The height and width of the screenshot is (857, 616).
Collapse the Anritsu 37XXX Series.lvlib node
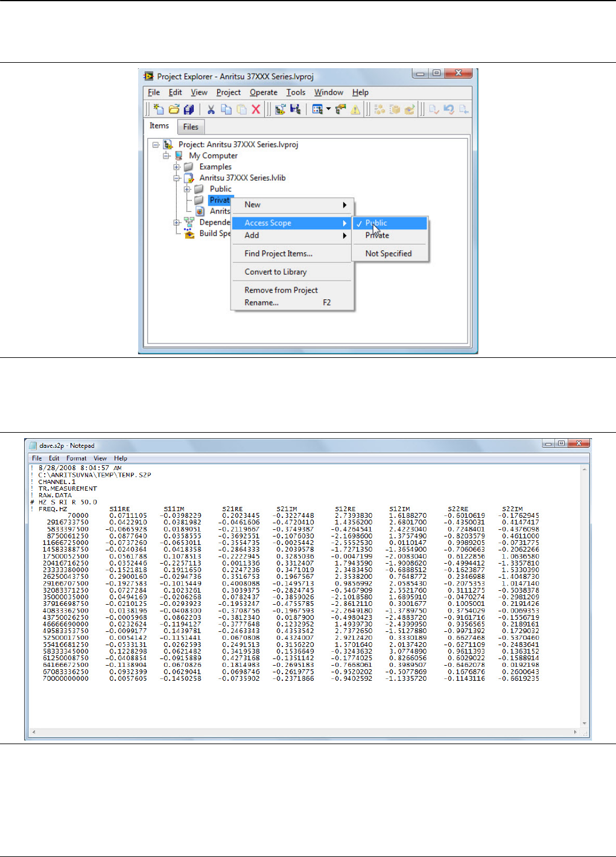tap(177, 178)
